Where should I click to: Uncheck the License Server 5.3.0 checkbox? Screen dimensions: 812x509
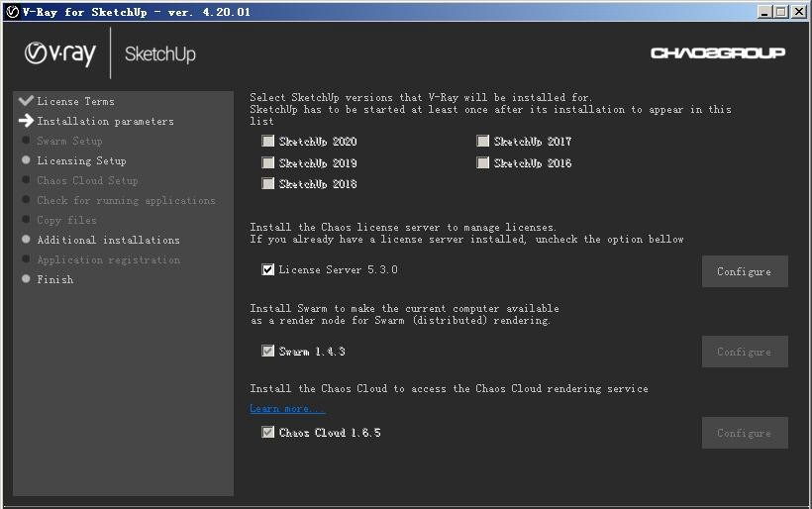pyautogui.click(x=267, y=269)
